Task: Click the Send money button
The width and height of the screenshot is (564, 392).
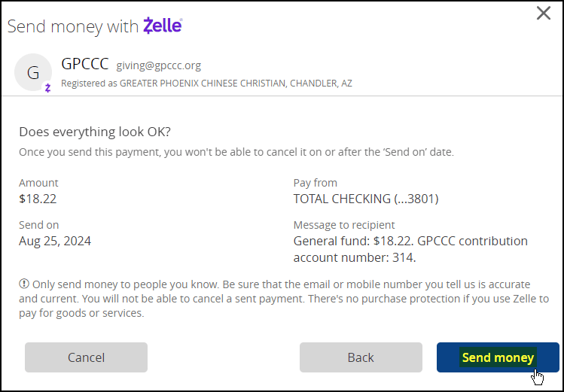Action: coord(498,357)
